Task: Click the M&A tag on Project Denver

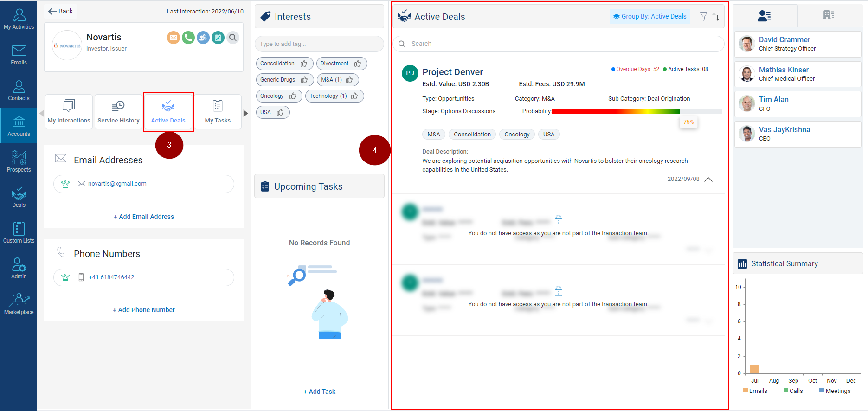Action: (x=434, y=135)
